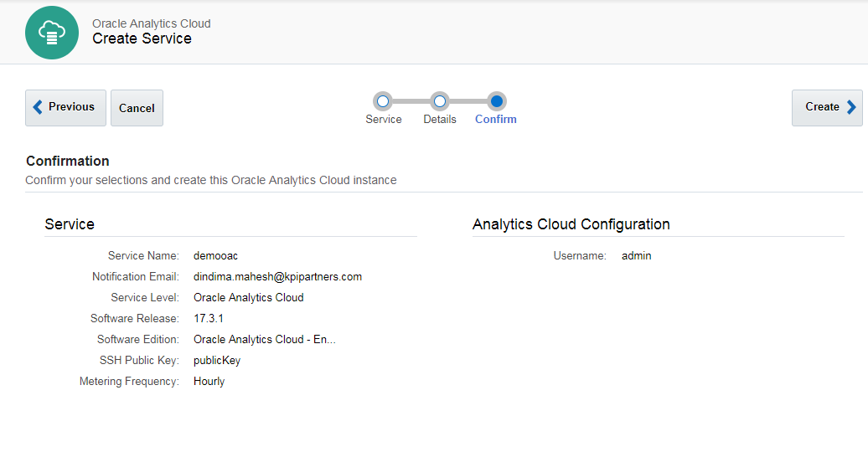
Task: Go back with the Previous button
Action: click(65, 107)
